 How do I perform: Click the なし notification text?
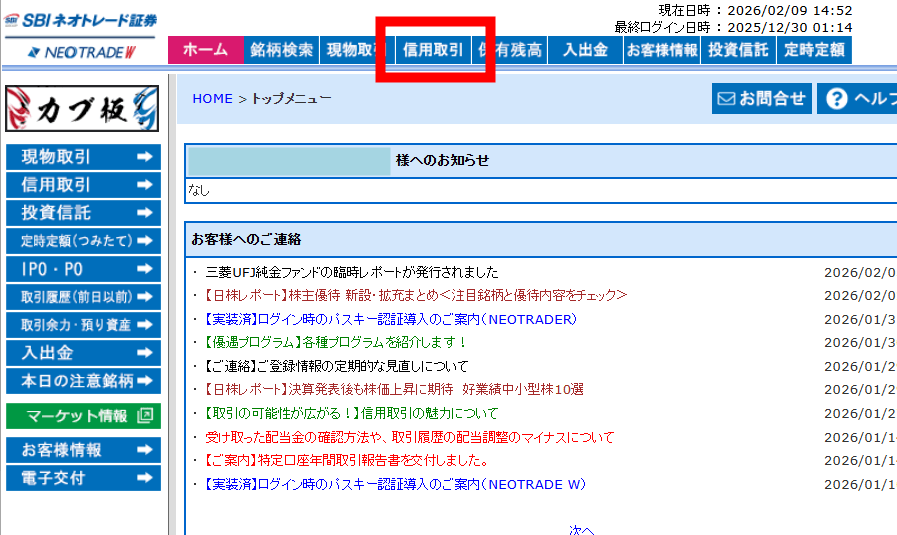199,191
